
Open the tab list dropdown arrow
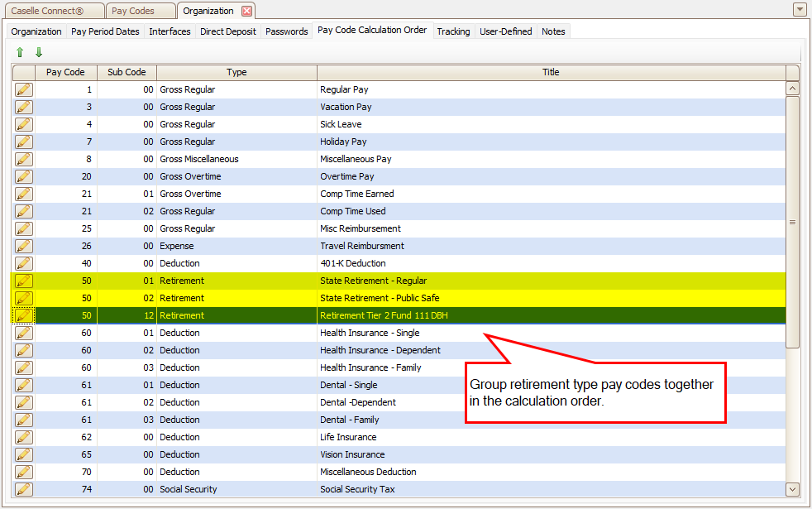coord(799,10)
